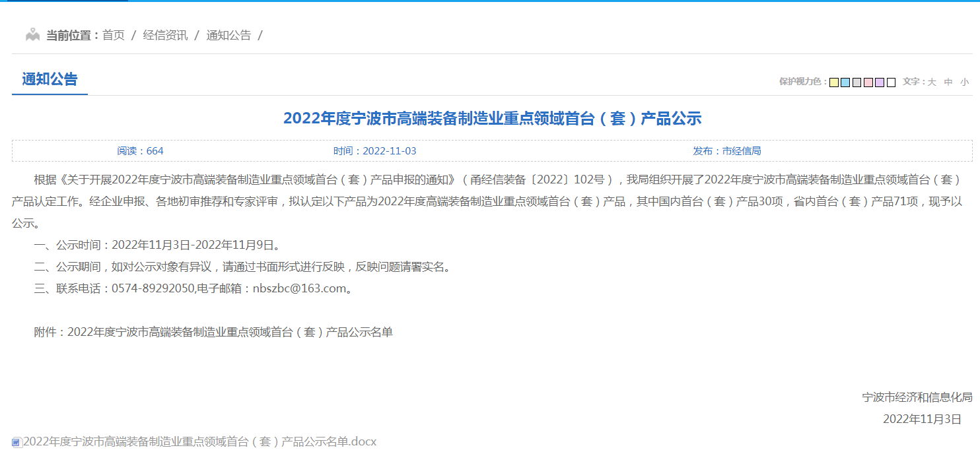Click the contact phone number 0574-89292050

coord(153,289)
